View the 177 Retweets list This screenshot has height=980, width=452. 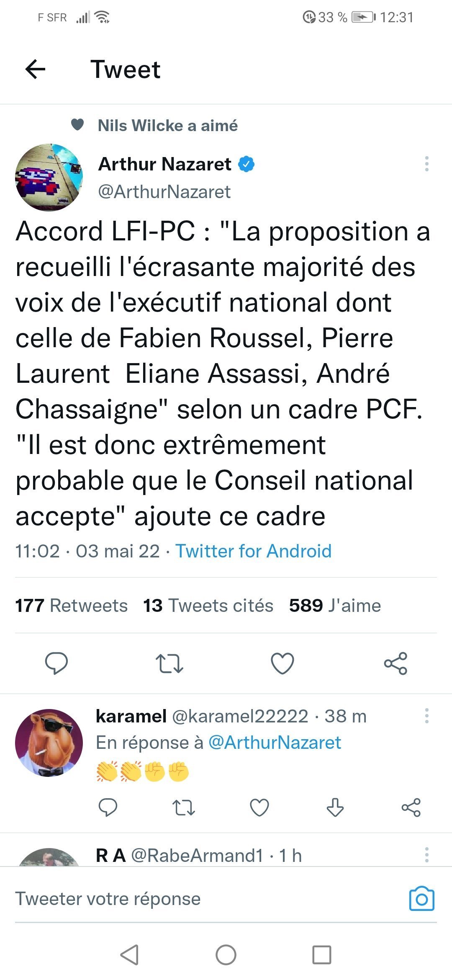(72, 606)
